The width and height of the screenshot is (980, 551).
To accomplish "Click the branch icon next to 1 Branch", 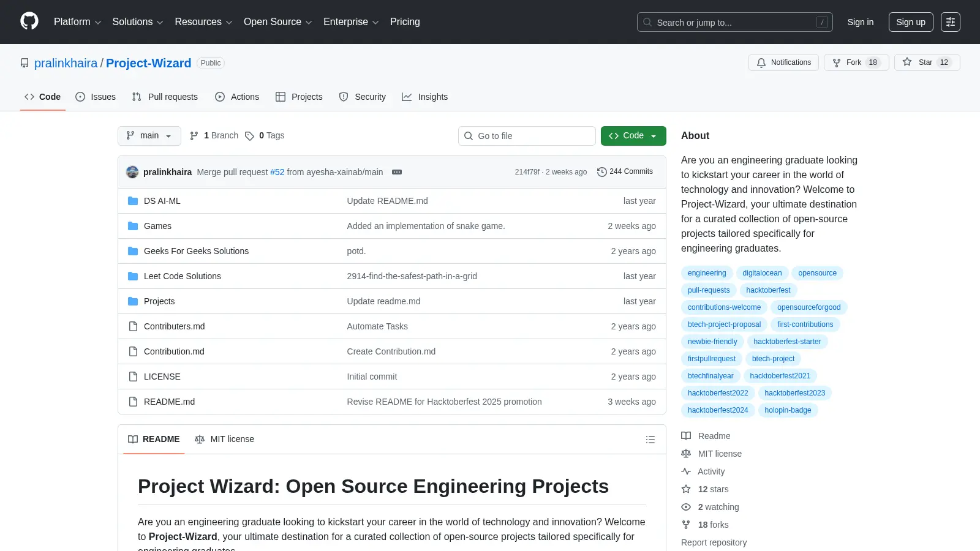I will [194, 136].
